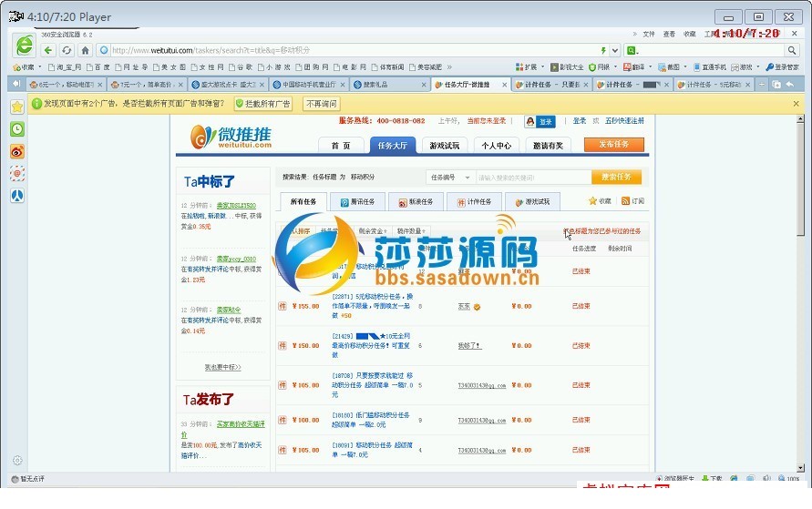This screenshot has height=509, width=812.
Task: Open the address bar history dropdown arrow
Action: point(615,50)
